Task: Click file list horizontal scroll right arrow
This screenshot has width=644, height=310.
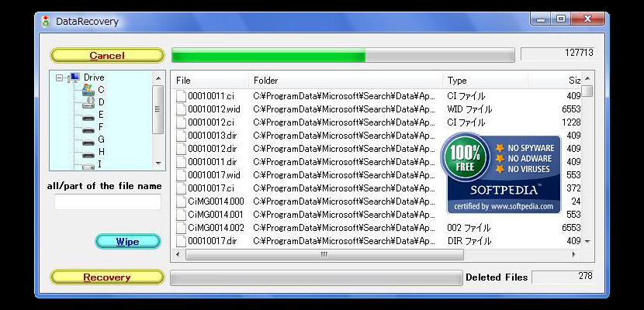Action: [x=574, y=255]
